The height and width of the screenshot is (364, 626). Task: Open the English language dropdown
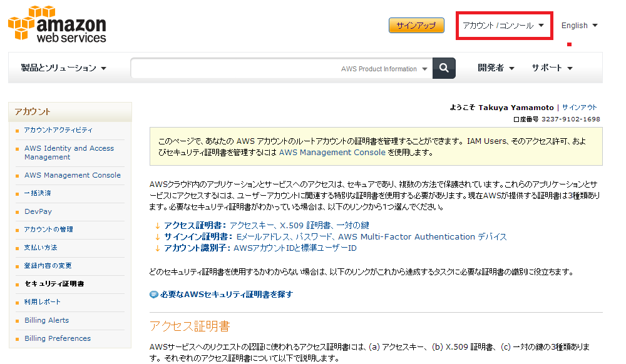pos(579,26)
